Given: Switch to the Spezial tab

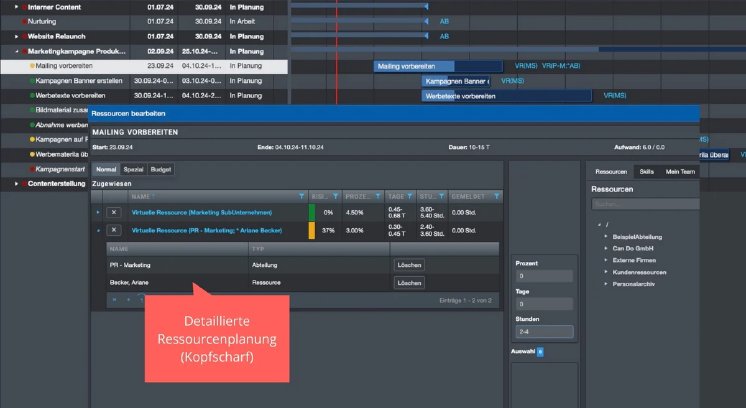Looking at the screenshot, I should tap(133, 171).
